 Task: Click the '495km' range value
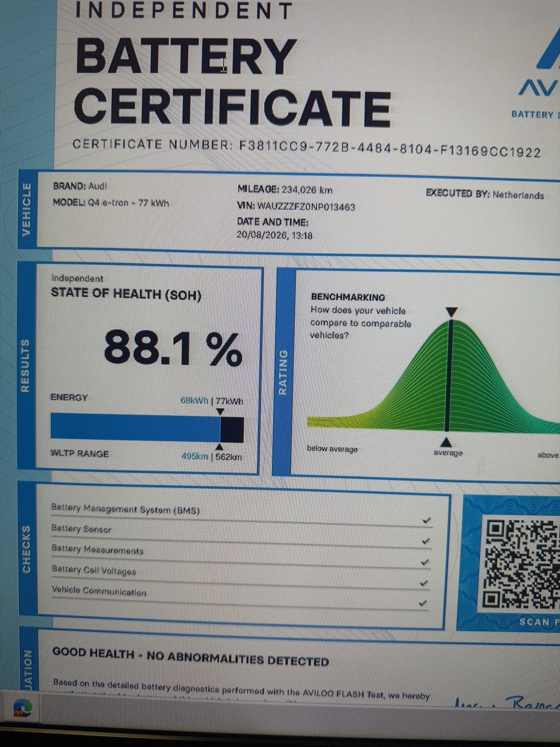195,456
